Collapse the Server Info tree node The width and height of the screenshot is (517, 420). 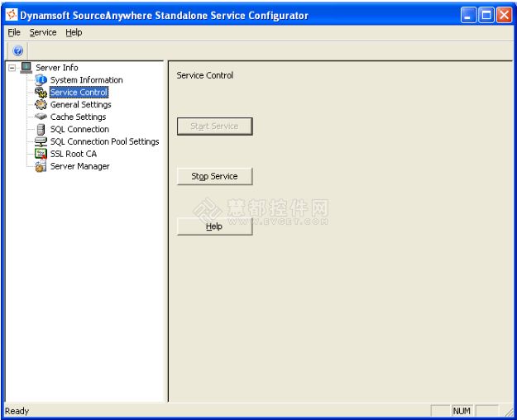tap(12, 68)
